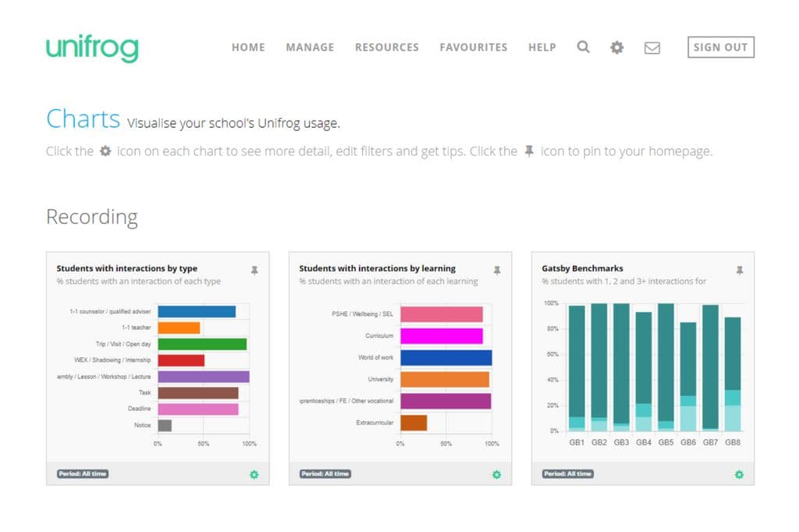Click the unifrog logo
The width and height of the screenshot is (799, 532).
click(x=92, y=47)
